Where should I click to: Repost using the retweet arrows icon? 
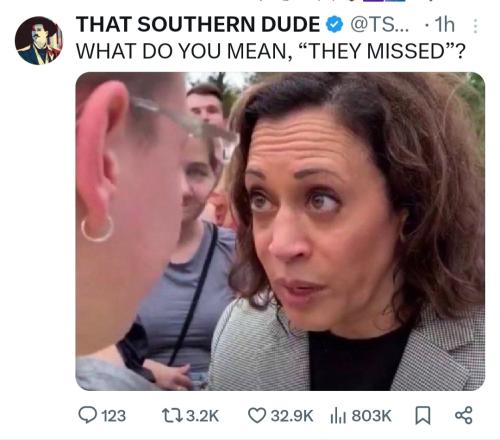172,416
